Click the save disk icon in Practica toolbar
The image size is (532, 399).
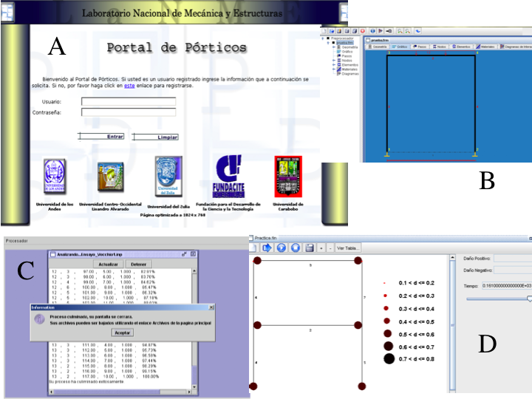310,248
